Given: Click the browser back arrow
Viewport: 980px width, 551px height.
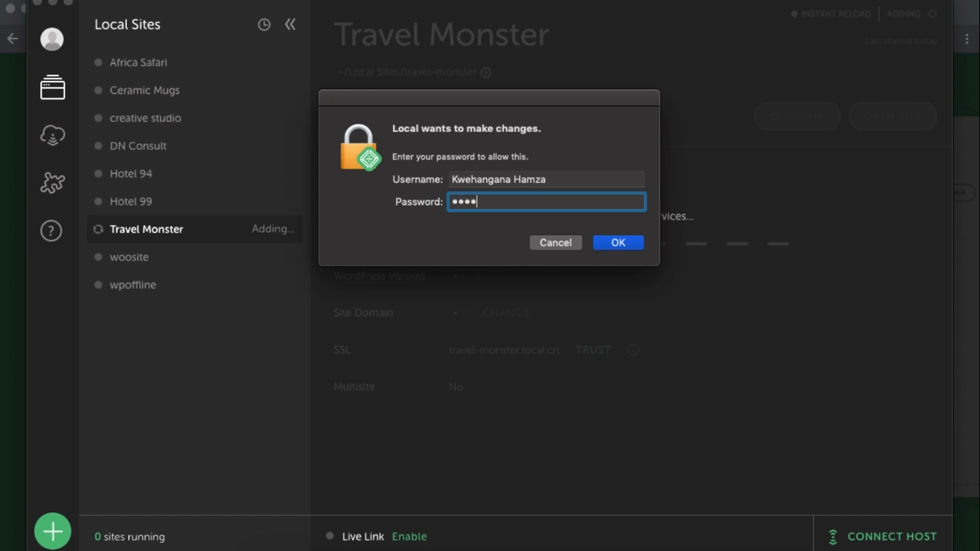Looking at the screenshot, I should click(12, 39).
